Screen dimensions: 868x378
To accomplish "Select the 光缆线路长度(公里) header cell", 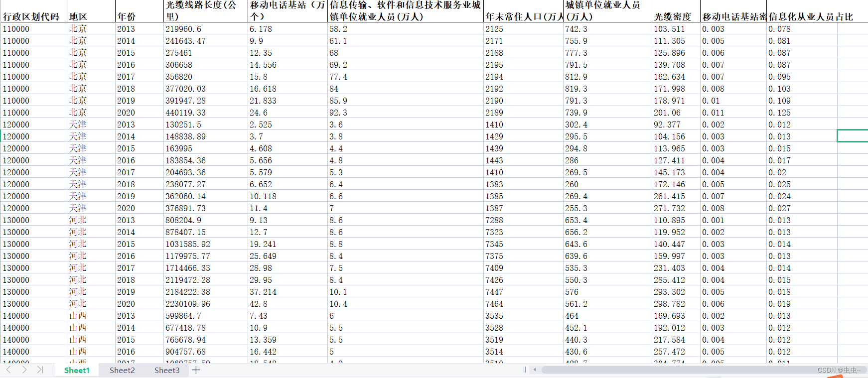I will pos(206,11).
